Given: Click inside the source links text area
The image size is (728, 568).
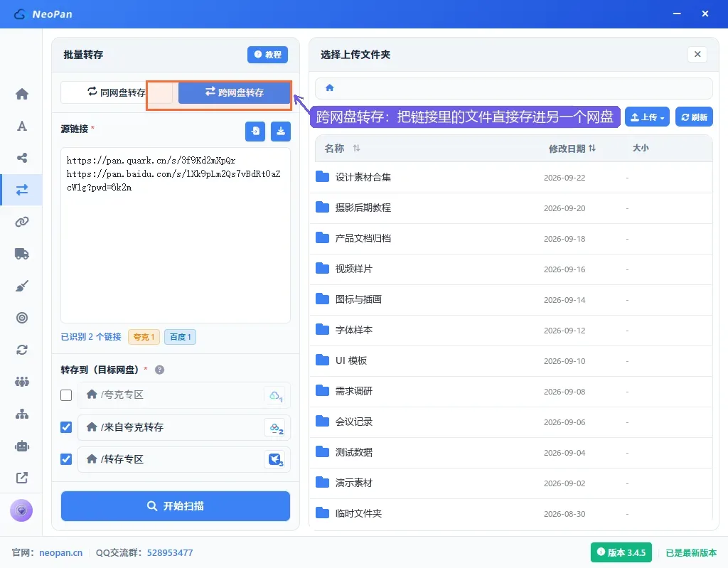Looking at the screenshot, I should [176, 235].
